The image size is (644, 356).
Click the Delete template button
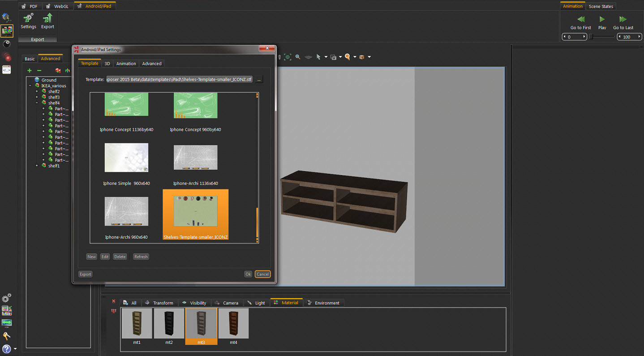(120, 257)
